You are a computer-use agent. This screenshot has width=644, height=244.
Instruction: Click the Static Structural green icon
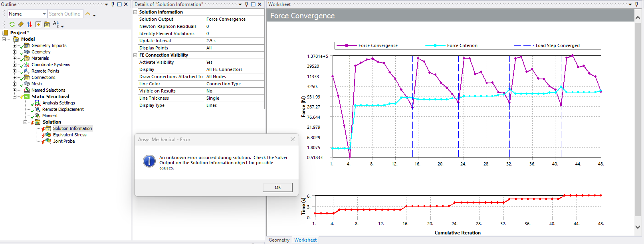(x=27, y=96)
